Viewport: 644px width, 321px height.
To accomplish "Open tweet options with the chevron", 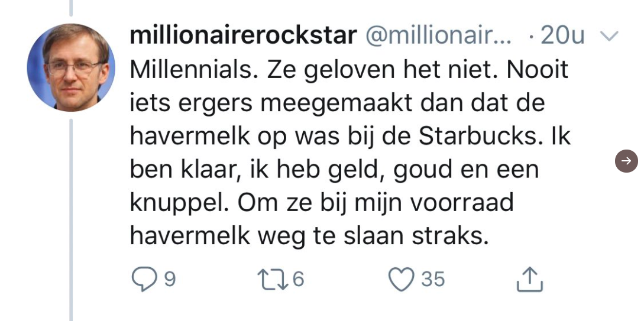I will 609,37.
